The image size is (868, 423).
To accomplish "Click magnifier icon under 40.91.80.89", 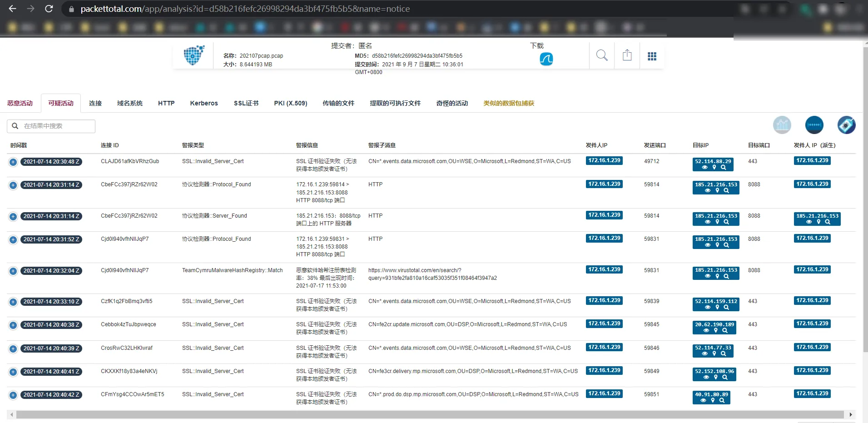I will pyautogui.click(x=722, y=400).
